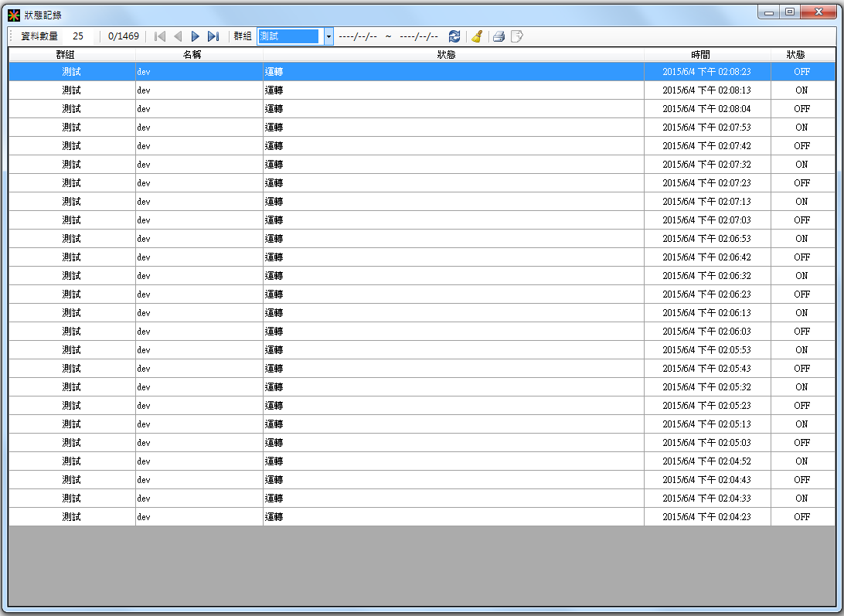
Task: Select the row timestamped 02:08:13
Action: [706, 90]
